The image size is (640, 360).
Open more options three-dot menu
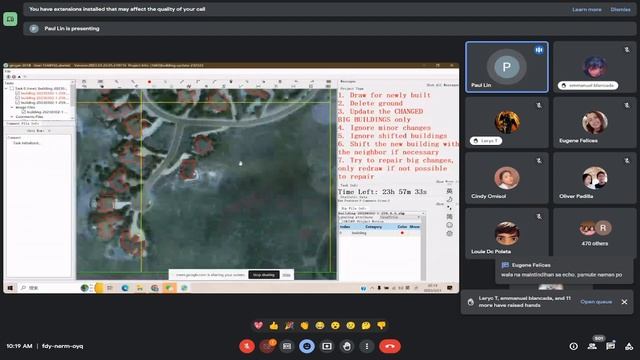[367, 346]
